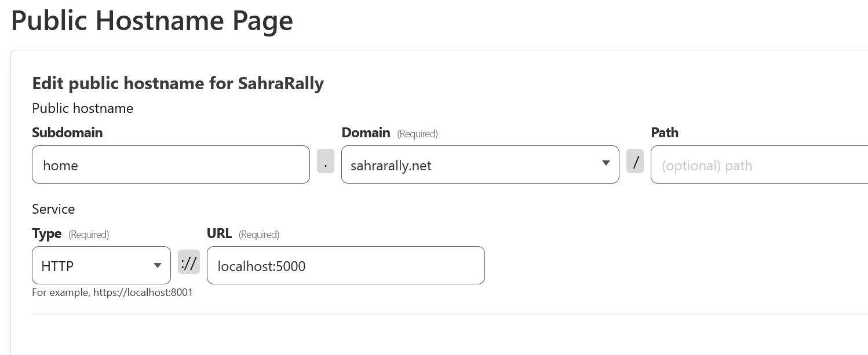This screenshot has height=355, width=868.
Task: Click the :// protocol separator badge
Action: coord(189,262)
